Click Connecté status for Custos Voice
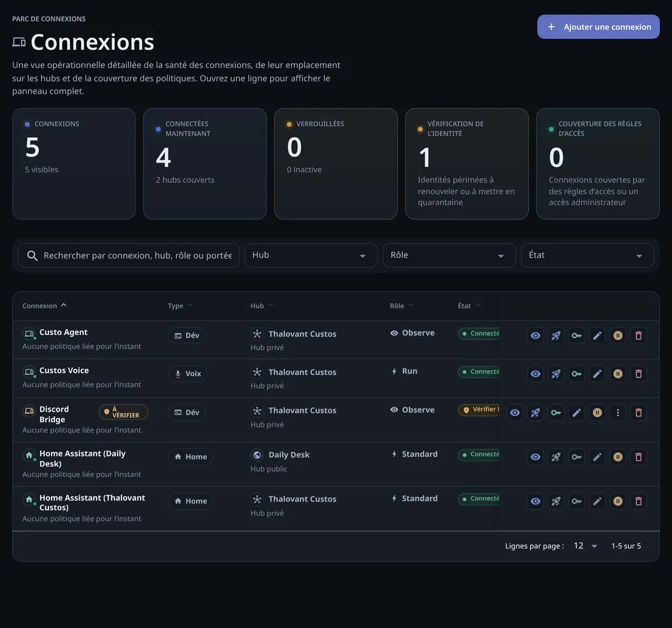Screen dimensions: 672x628 (479, 372)
